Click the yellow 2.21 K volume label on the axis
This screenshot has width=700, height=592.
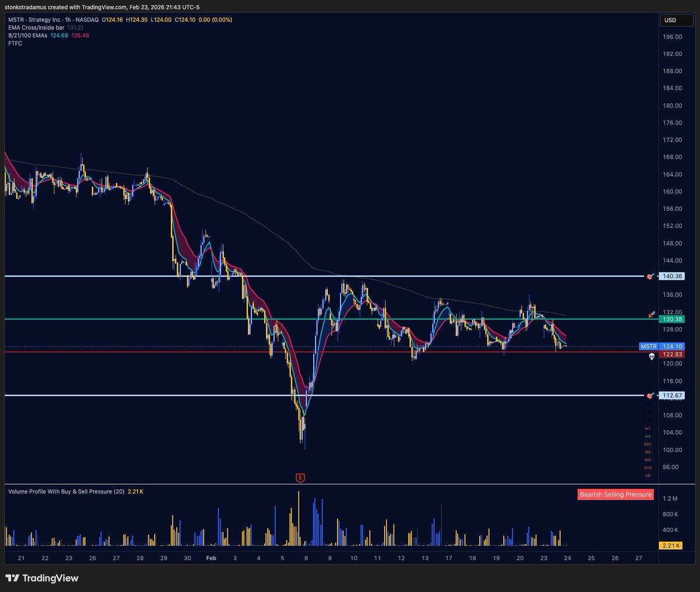click(x=671, y=545)
